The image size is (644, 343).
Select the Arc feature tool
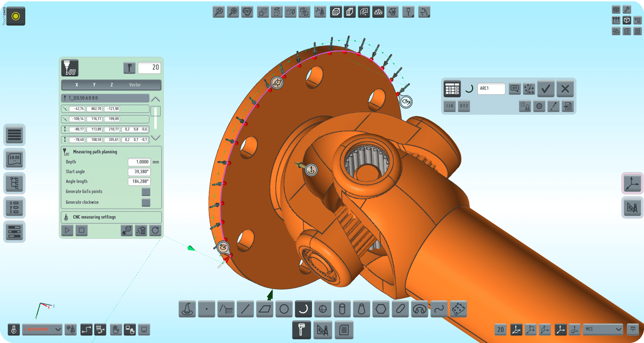click(x=303, y=309)
